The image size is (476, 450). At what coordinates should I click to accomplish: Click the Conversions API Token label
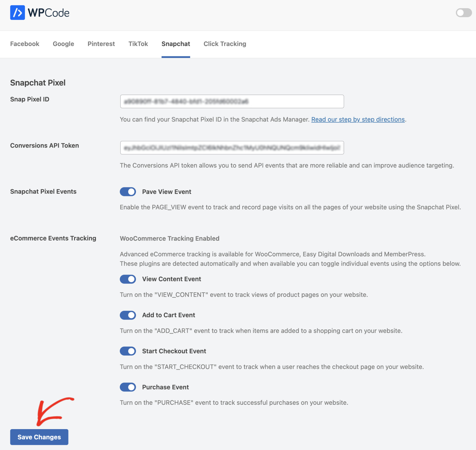tap(44, 146)
